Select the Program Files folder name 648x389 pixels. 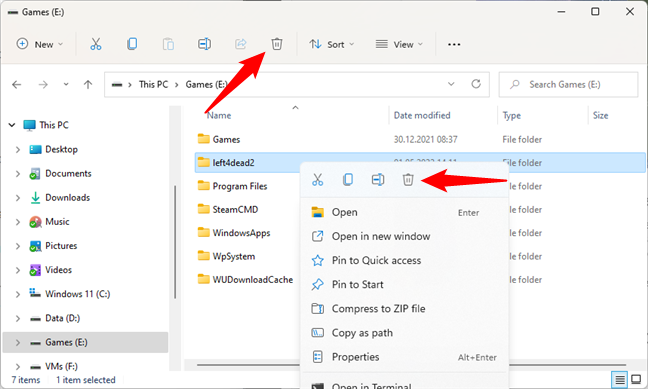240,186
